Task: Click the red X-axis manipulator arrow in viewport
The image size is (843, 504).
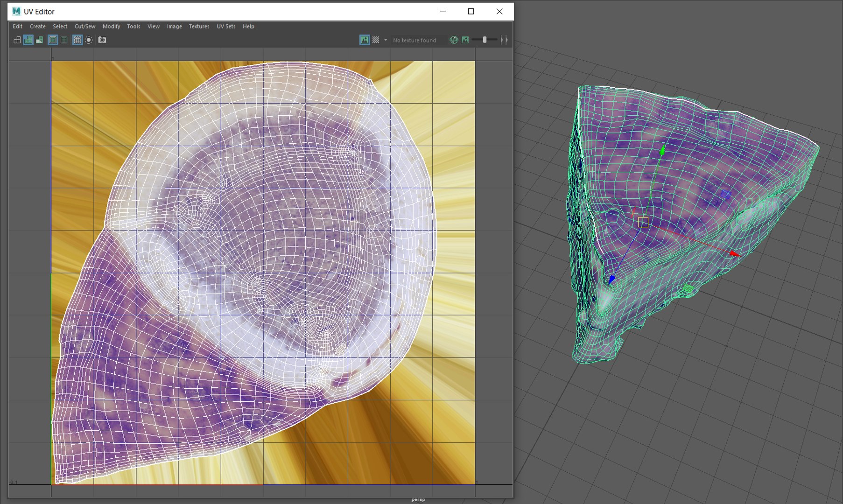Action: pyautogui.click(x=734, y=253)
